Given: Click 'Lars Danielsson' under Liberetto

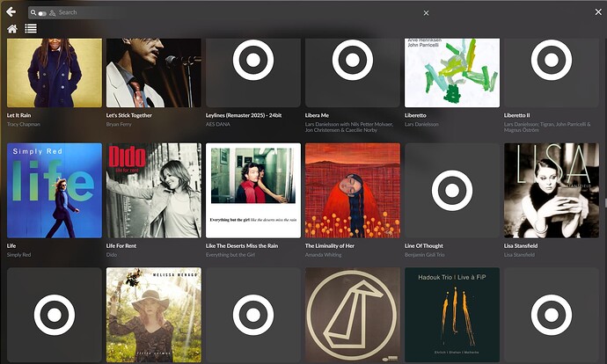Looking at the screenshot, I should click(421, 124).
